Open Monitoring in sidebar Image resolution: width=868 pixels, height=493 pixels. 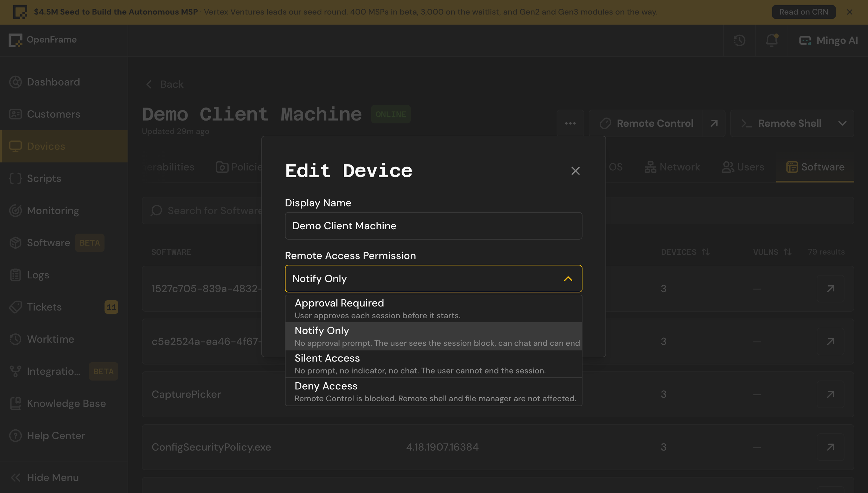(x=64, y=211)
